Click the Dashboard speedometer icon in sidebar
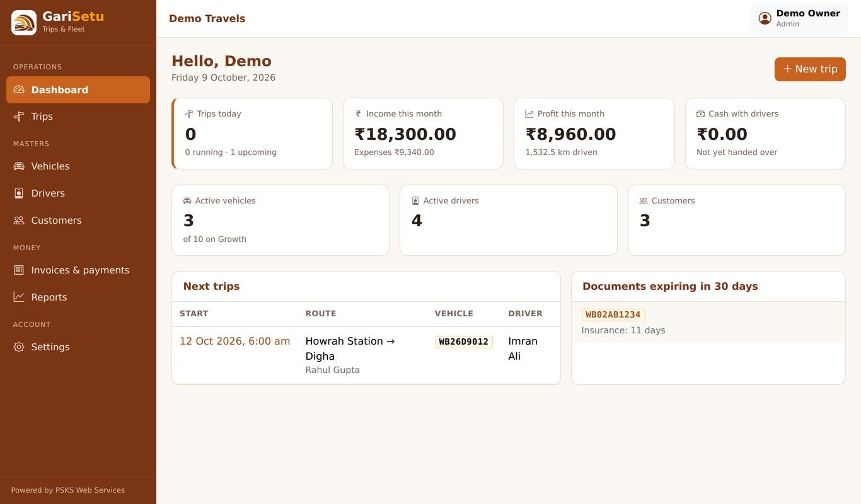 pos(19,89)
